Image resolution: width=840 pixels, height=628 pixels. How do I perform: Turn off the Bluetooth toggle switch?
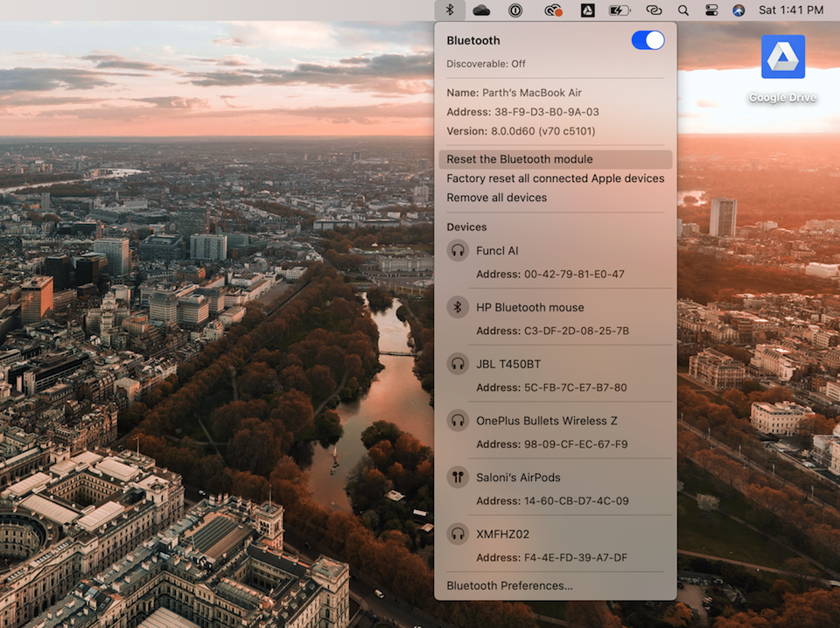[x=647, y=40]
